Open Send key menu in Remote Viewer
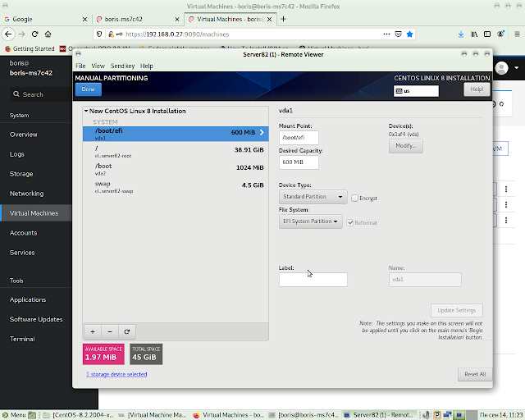The height and width of the screenshot is (420, 525). (122, 66)
